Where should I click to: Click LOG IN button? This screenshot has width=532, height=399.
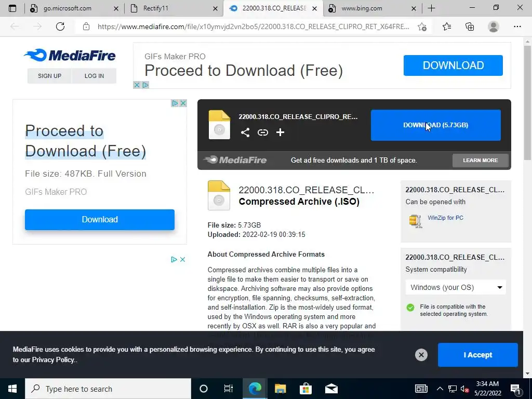[x=94, y=76]
